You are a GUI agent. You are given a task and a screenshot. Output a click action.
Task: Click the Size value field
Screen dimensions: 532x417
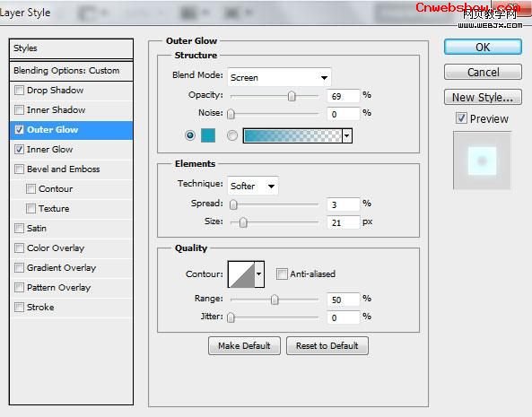pyautogui.click(x=343, y=222)
